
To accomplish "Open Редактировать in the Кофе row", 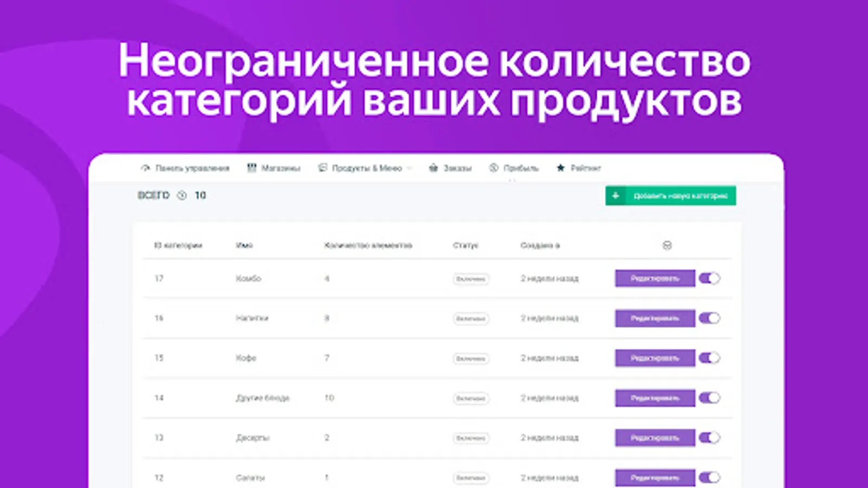I will click(655, 358).
